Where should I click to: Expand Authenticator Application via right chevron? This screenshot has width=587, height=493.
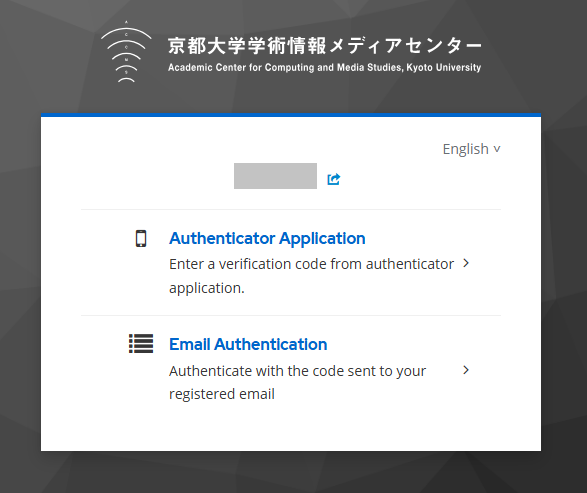click(x=466, y=263)
